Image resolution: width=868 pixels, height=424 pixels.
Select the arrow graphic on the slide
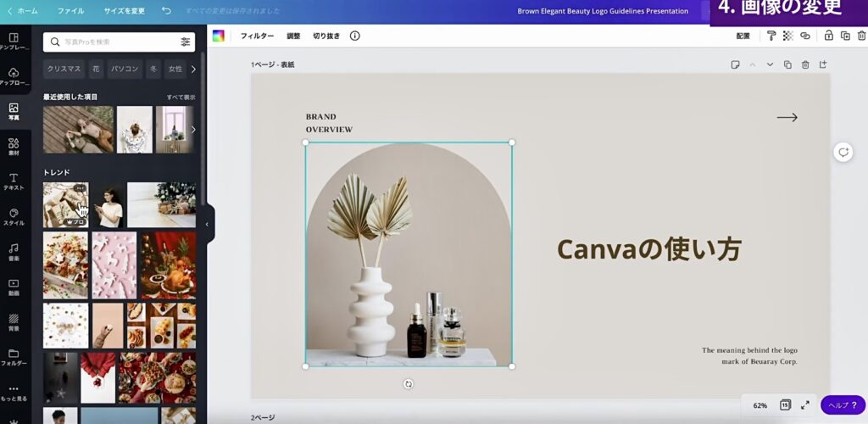787,117
